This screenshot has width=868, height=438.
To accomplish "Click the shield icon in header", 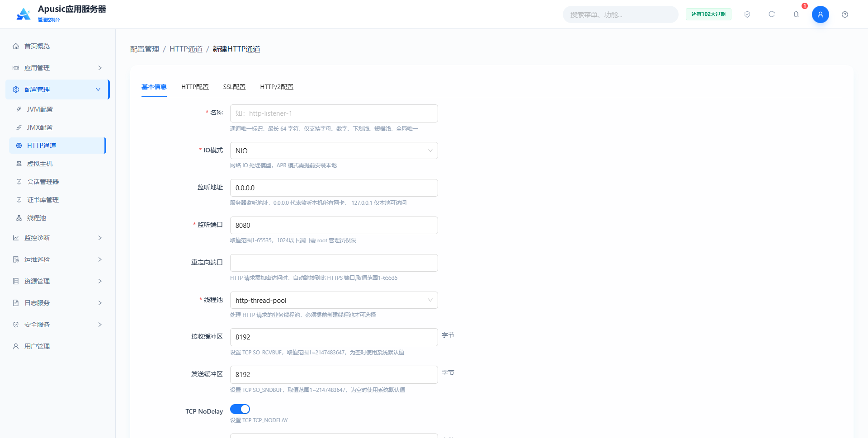I will (x=747, y=14).
